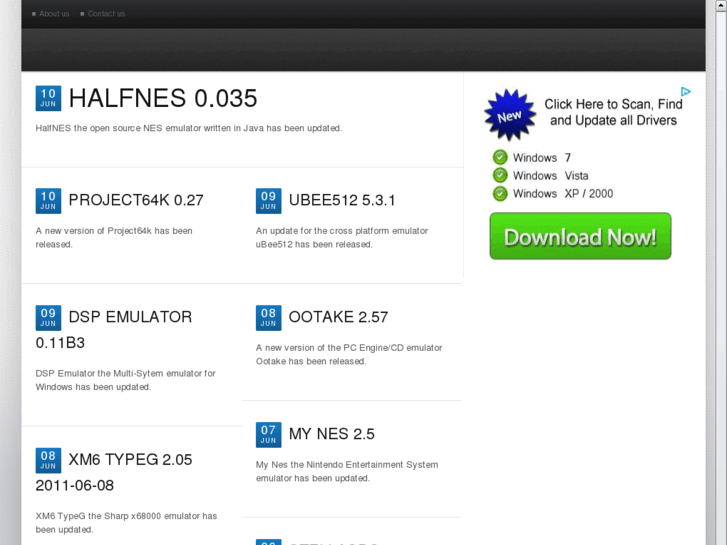
Task: Click the green Download Now! button
Action: 580,236
